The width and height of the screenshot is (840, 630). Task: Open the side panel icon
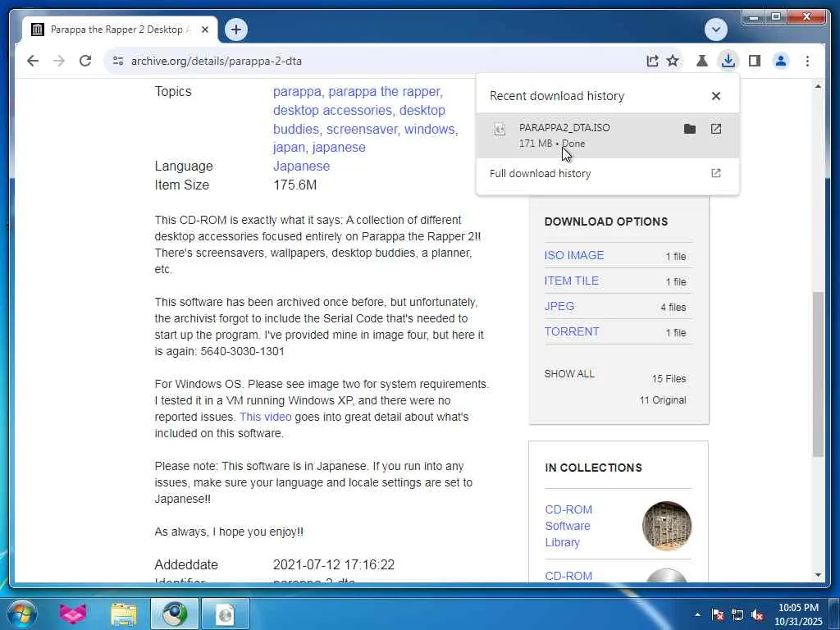755,61
